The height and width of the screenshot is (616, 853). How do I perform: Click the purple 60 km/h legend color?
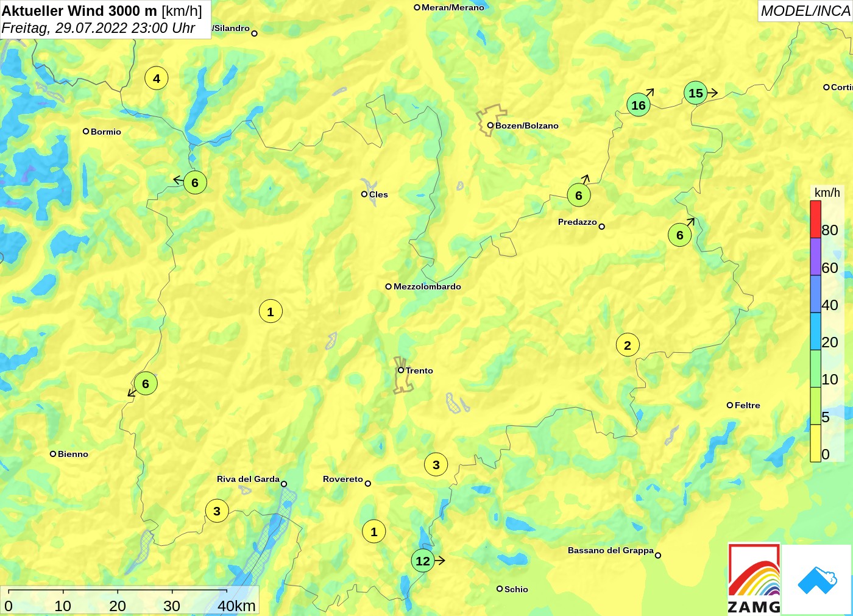[x=815, y=257]
